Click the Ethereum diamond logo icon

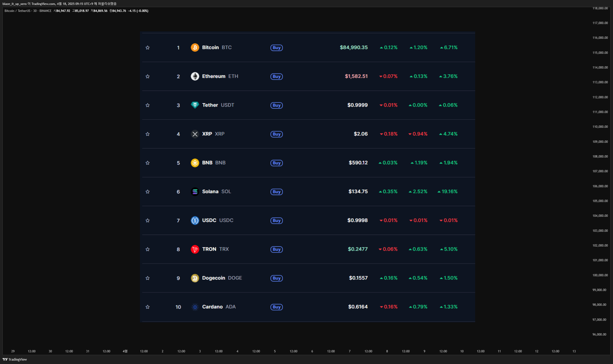(x=195, y=76)
